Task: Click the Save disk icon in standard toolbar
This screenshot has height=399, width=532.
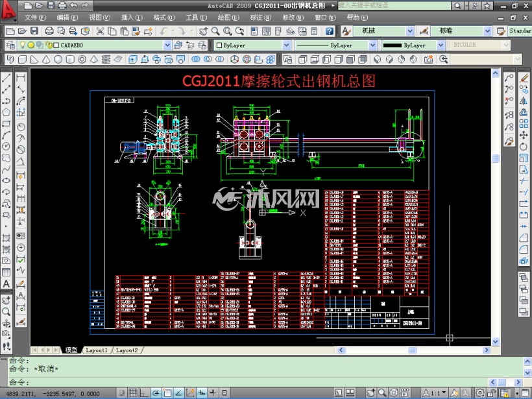Action: point(34,31)
